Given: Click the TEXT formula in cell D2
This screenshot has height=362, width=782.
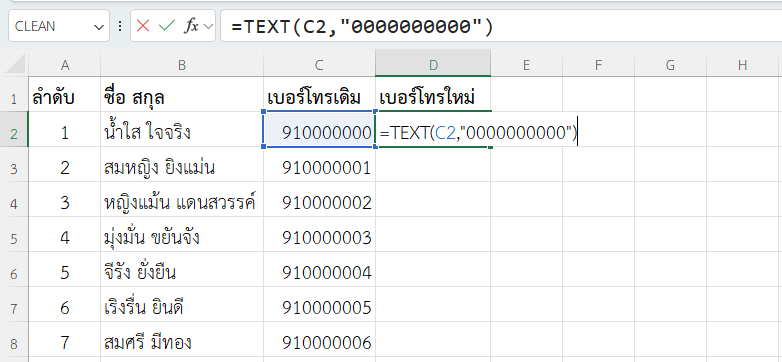Looking at the screenshot, I should pyautogui.click(x=478, y=133).
